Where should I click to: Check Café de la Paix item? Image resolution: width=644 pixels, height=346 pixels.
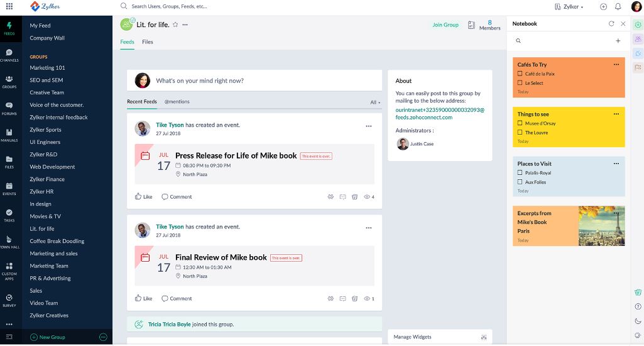520,74
